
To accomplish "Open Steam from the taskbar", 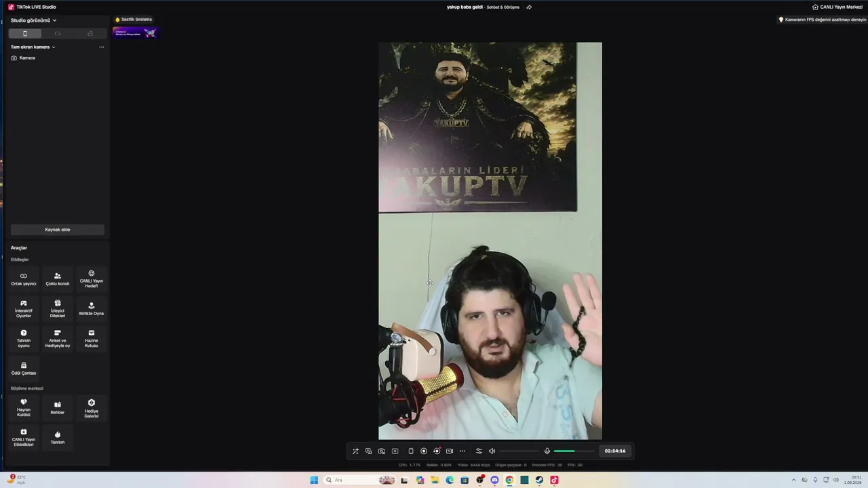I will (x=539, y=480).
